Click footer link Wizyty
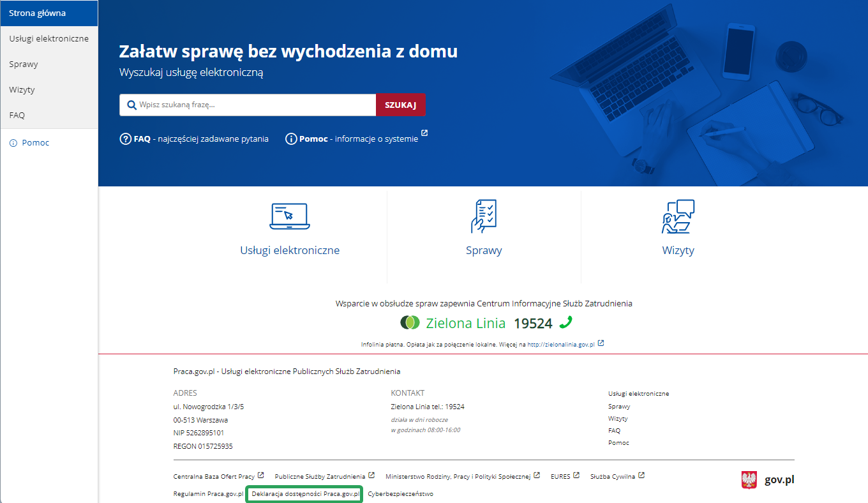This screenshot has height=503, width=868. coord(618,419)
